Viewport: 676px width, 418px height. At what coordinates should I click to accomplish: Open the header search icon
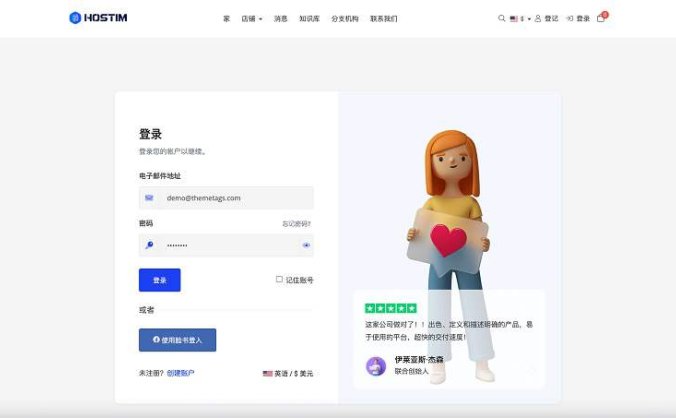(501, 18)
